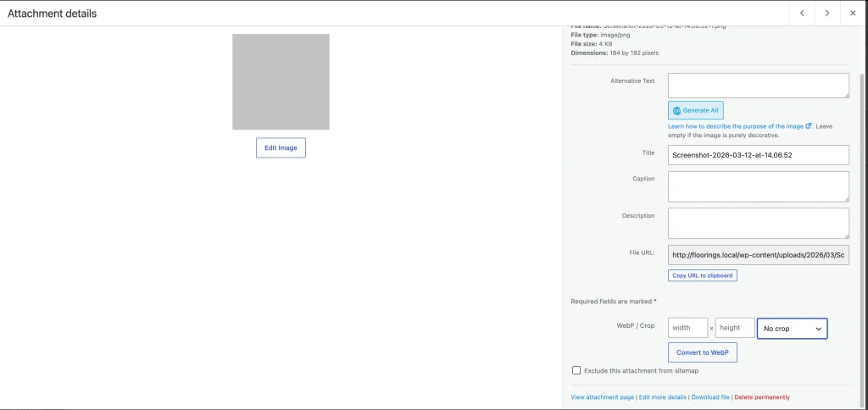Open the Edit more details link
868x410 pixels.
pos(663,397)
